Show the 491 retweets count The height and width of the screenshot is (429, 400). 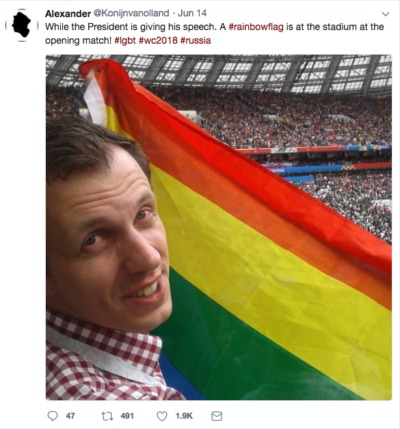[127, 416]
